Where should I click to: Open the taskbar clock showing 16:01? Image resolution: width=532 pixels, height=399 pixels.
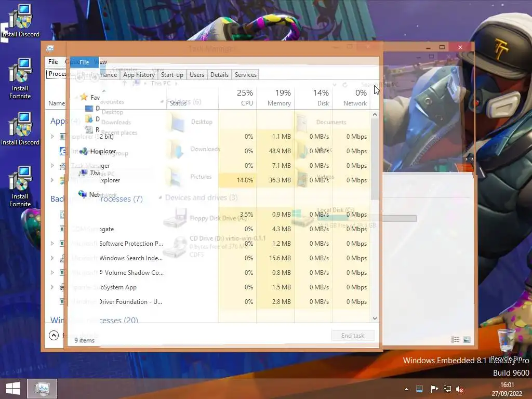[507, 389]
